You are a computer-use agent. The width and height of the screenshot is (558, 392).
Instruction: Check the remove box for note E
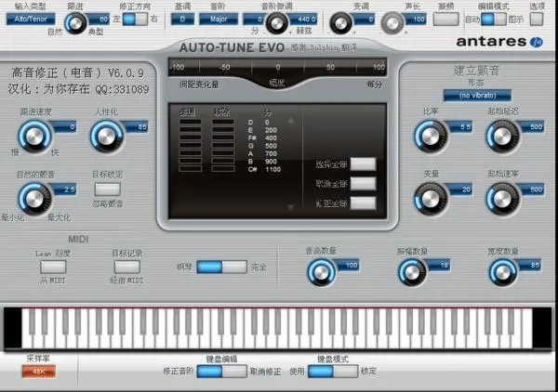click(223, 130)
